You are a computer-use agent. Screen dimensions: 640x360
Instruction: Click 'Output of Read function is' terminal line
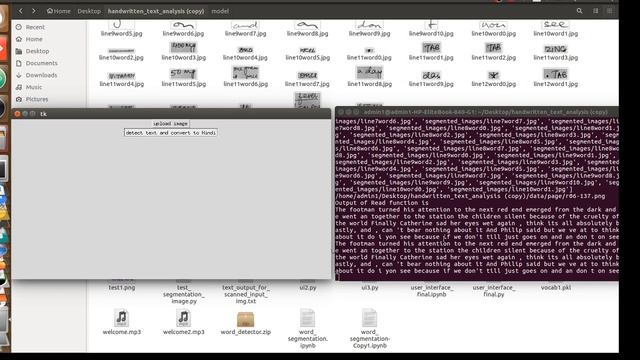coord(382,203)
